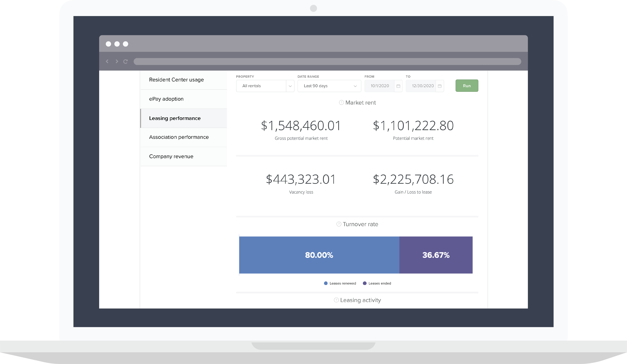Click the $1,101,222.80 potential market rent
The image size is (627, 364).
(x=413, y=126)
